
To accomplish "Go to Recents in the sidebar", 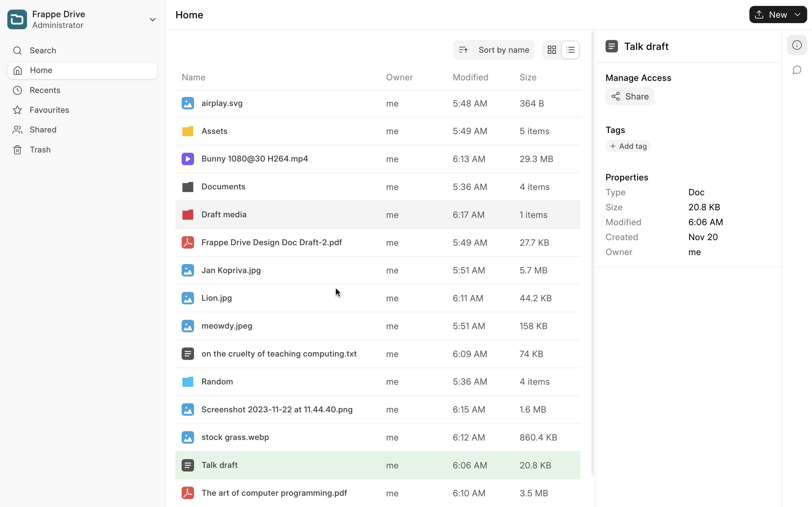I will [x=45, y=90].
